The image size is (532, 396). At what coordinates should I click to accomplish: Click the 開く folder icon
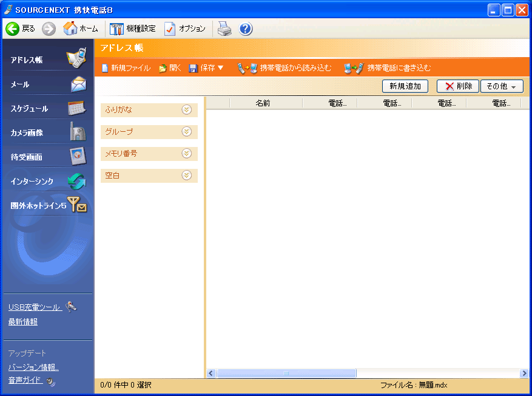(x=163, y=68)
